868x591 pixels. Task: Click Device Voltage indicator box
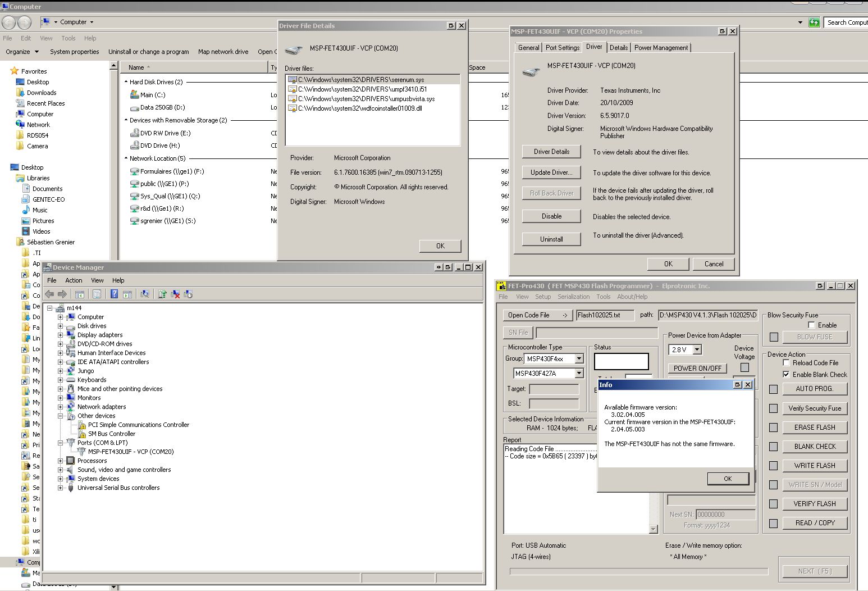744,367
